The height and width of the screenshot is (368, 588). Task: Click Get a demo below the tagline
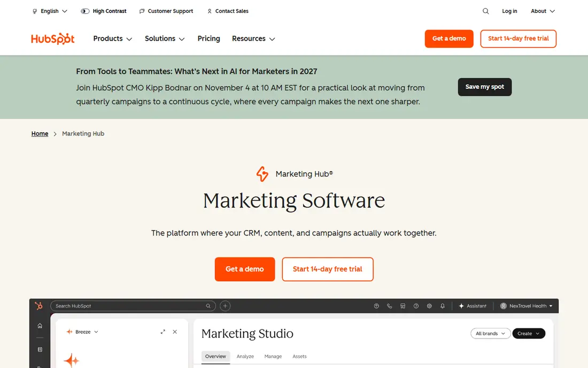coord(245,269)
